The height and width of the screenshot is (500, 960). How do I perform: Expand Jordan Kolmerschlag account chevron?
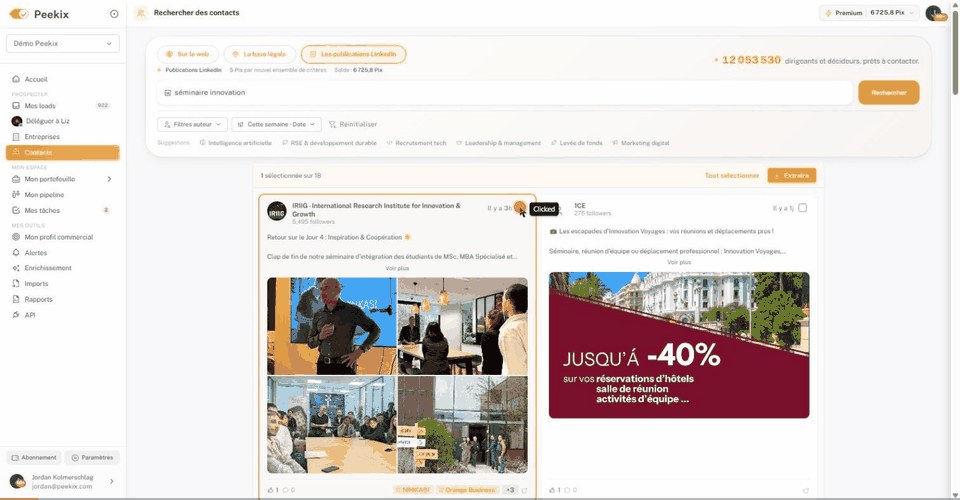[x=111, y=482]
